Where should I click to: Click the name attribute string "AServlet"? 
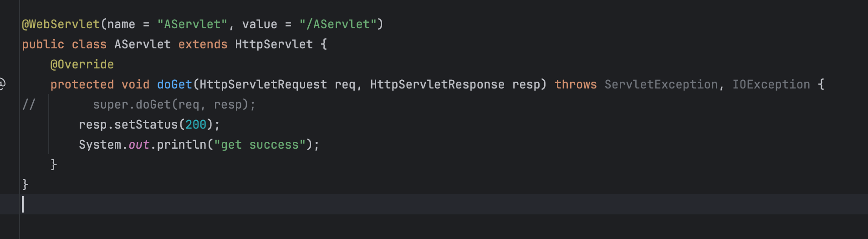192,24
